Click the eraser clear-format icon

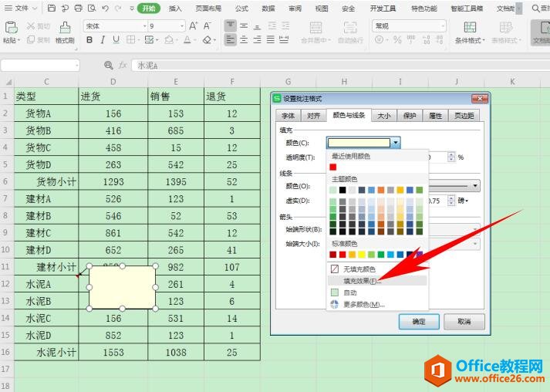pos(207,39)
